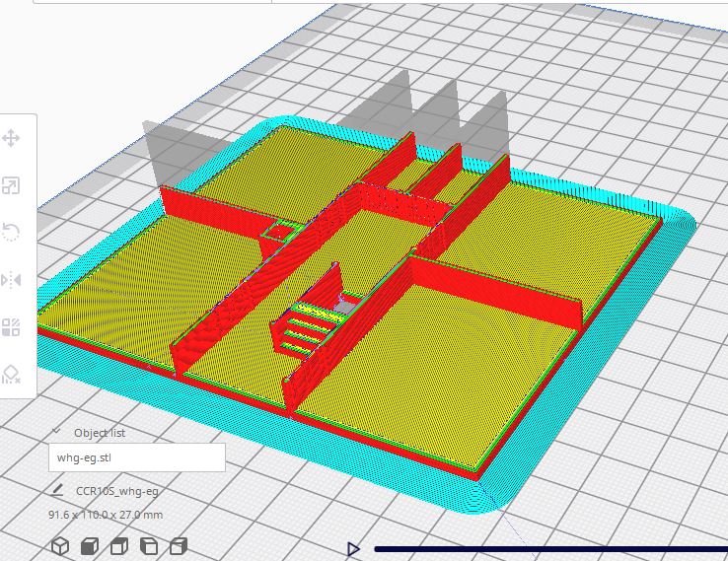Switch camera to right view cube
The image size is (728, 561).
pyautogui.click(x=179, y=546)
